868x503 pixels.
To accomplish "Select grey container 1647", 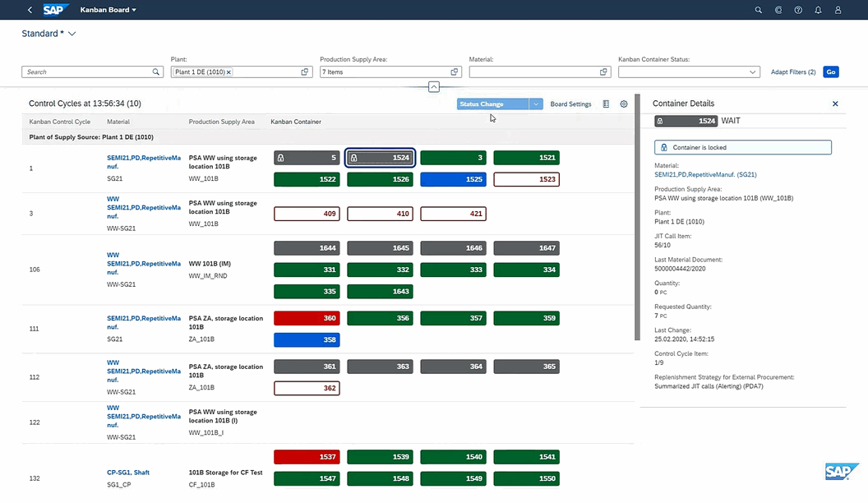I will (x=526, y=248).
